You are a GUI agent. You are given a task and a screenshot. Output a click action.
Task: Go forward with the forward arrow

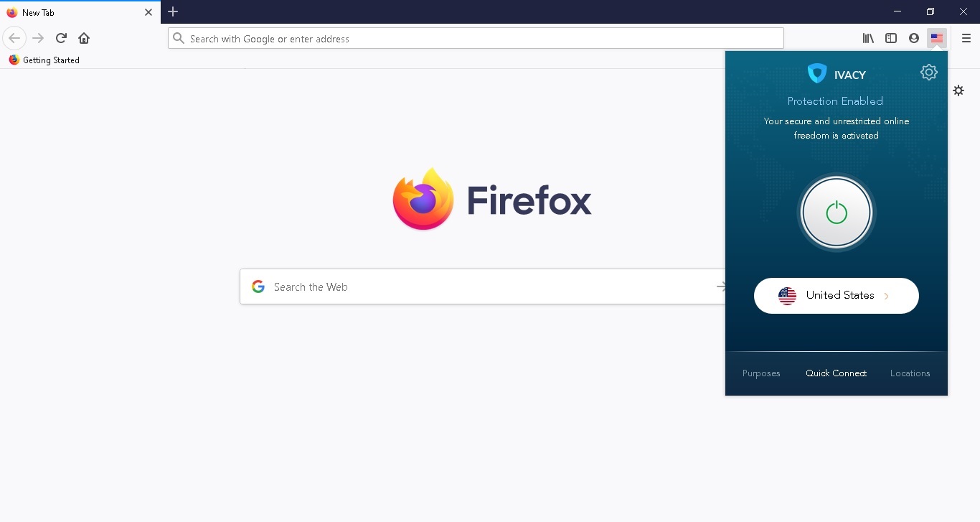[39, 38]
